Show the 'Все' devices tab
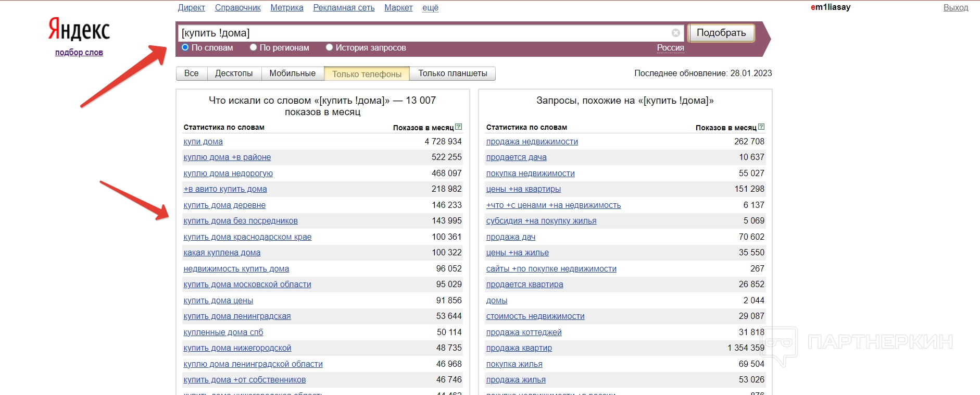980x395 pixels. coord(191,73)
